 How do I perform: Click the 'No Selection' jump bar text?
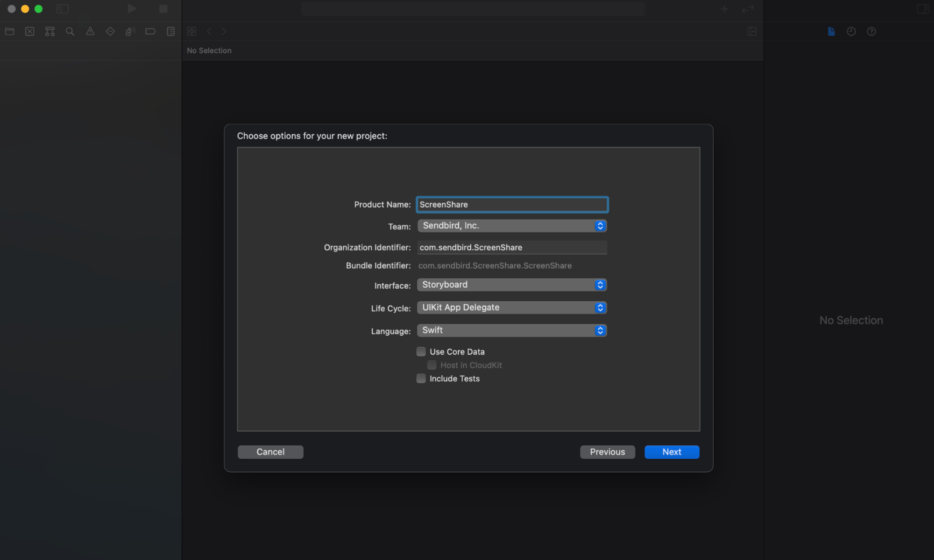coord(209,50)
